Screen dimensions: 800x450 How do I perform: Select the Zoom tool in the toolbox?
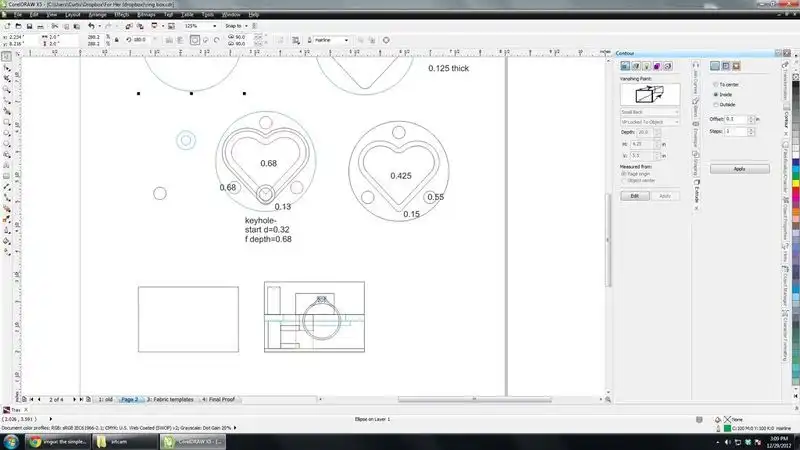7,89
